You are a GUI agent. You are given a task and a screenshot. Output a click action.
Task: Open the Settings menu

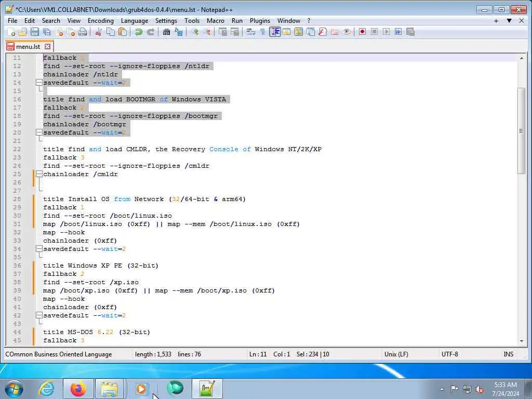pyautogui.click(x=166, y=21)
